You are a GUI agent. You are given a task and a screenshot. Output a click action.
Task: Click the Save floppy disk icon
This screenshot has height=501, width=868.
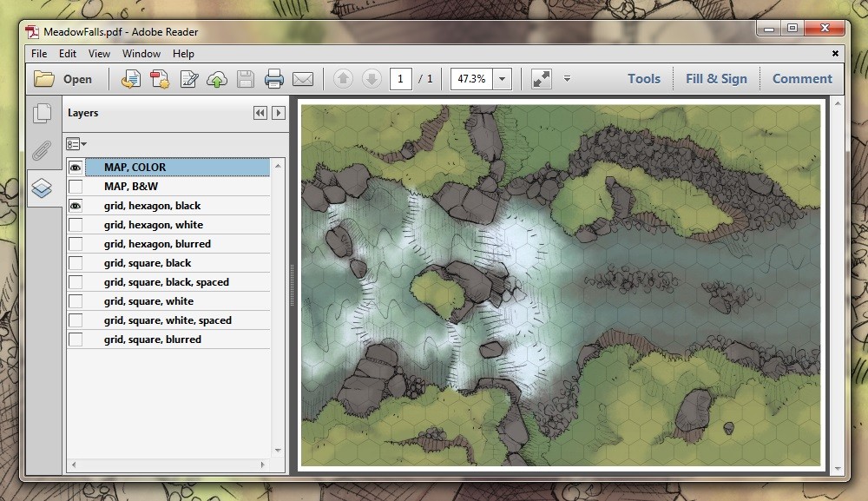pos(246,79)
